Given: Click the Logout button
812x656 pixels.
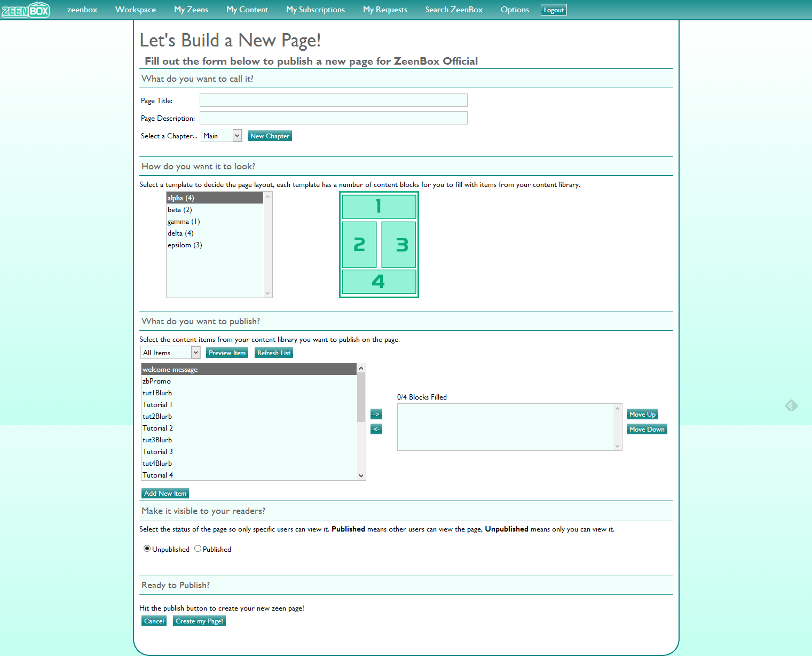Looking at the screenshot, I should click(x=554, y=10).
